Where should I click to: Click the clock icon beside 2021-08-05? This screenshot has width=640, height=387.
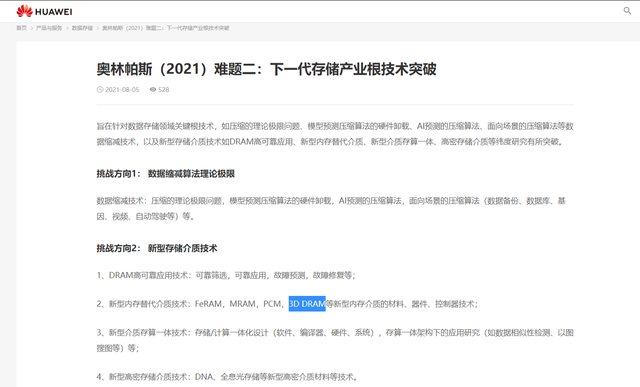tap(100, 89)
